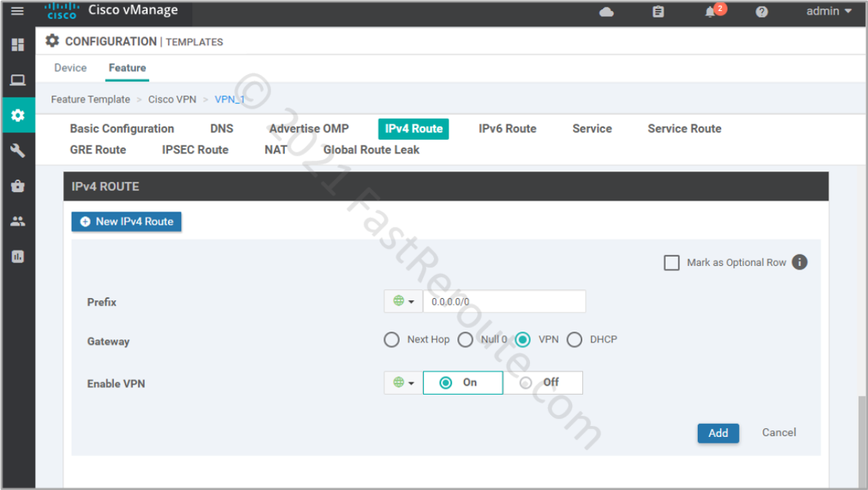Image resolution: width=868 pixels, height=490 pixels.
Task: Open the Analytics chart sidebar icon
Action: click(x=17, y=257)
